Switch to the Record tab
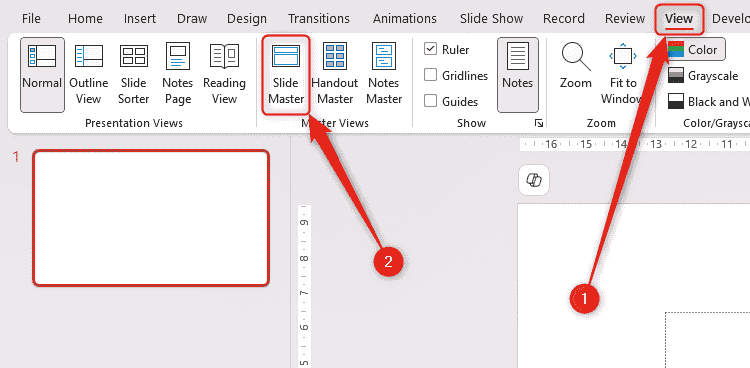The height and width of the screenshot is (368, 750). [563, 19]
